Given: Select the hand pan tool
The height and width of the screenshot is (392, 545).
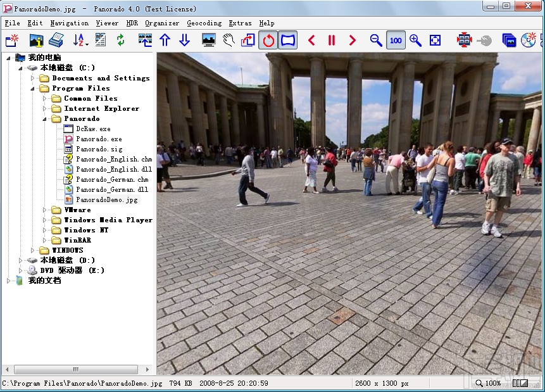Looking at the screenshot, I should click(x=229, y=41).
